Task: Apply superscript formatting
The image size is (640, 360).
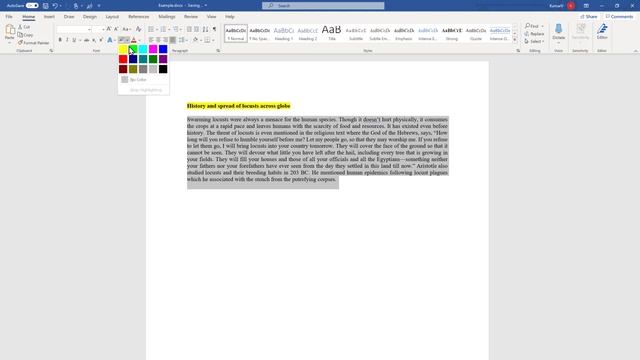Action: coord(101,40)
